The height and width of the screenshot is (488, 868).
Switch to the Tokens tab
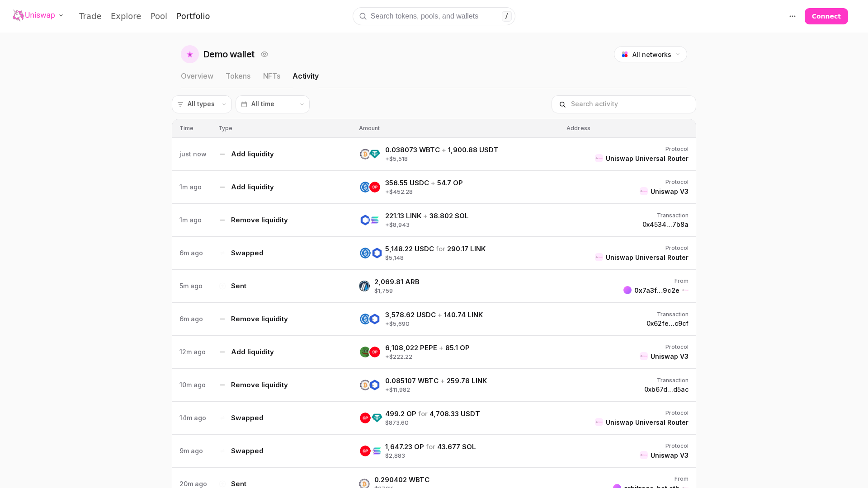[x=238, y=76]
